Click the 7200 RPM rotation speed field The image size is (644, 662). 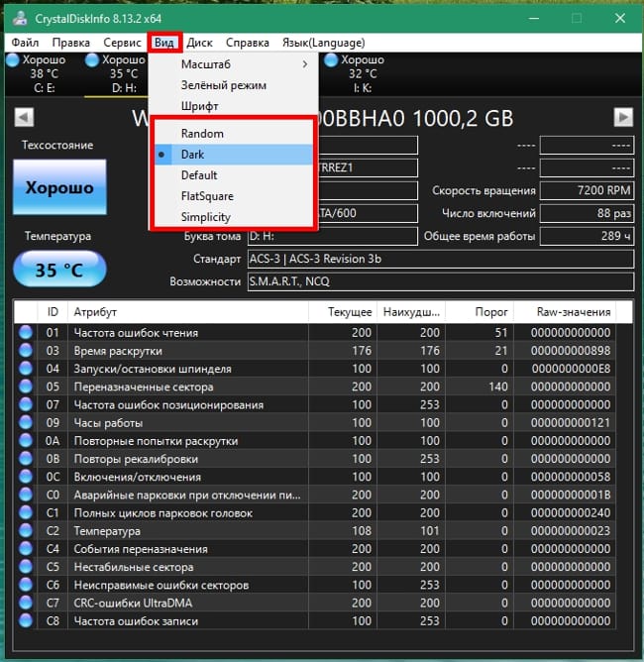pyautogui.click(x=587, y=190)
